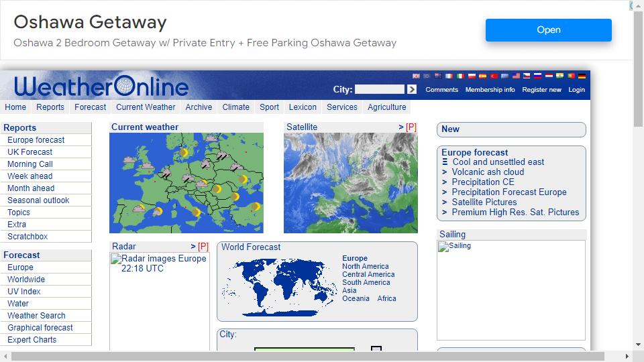Viewport: 644px width, 362px height.
Task: Open the Sport menu tab
Action: click(269, 107)
